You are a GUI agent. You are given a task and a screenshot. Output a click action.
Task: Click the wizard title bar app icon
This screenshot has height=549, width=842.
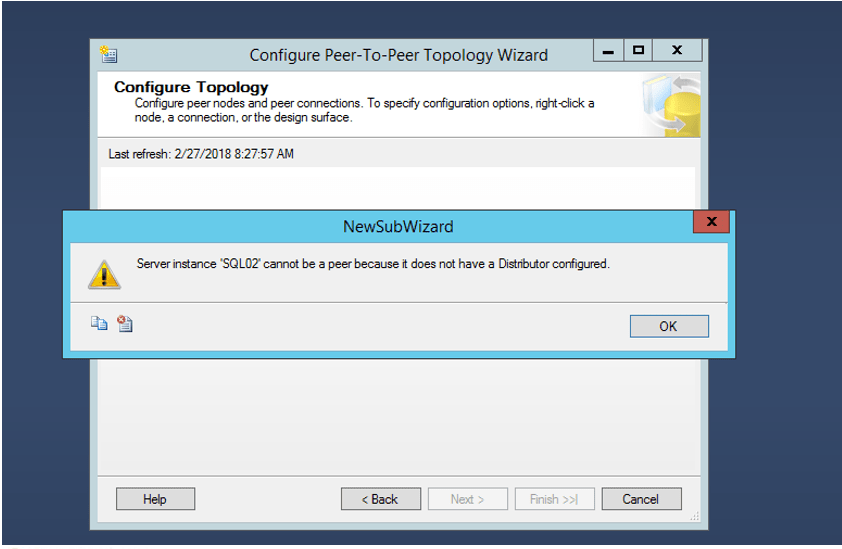pyautogui.click(x=108, y=54)
